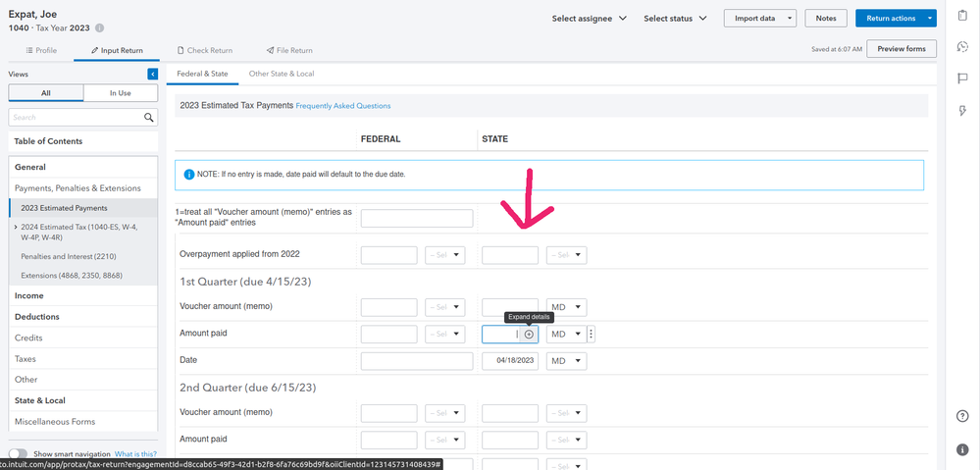Click info icon next to Tax Year 2023
Image resolution: width=980 pixels, height=470 pixels.
tap(99, 27)
